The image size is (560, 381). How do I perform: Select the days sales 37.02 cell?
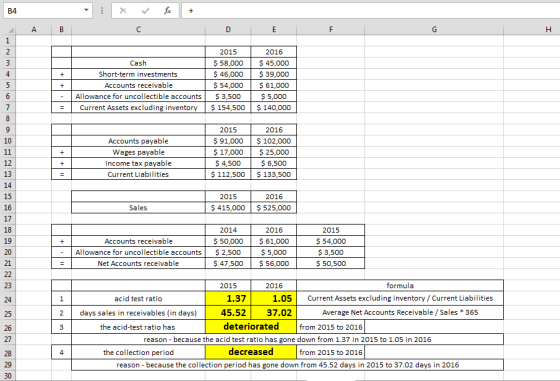(274, 313)
